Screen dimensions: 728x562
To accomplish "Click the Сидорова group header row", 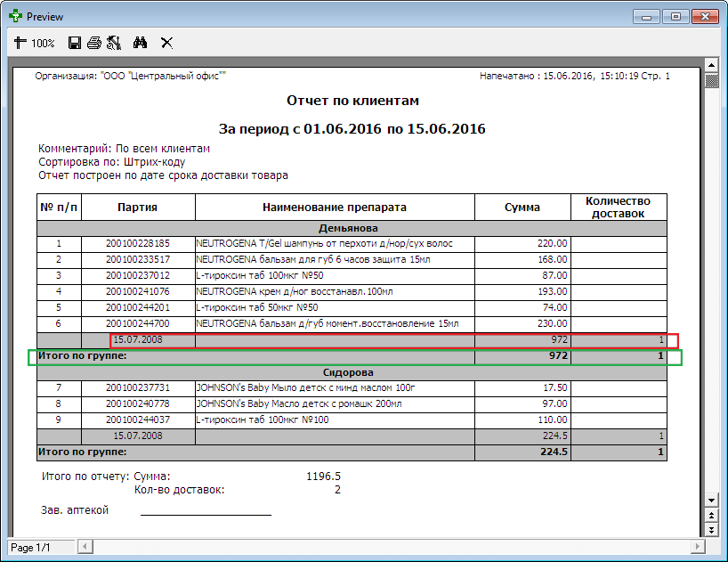I will [x=352, y=372].
